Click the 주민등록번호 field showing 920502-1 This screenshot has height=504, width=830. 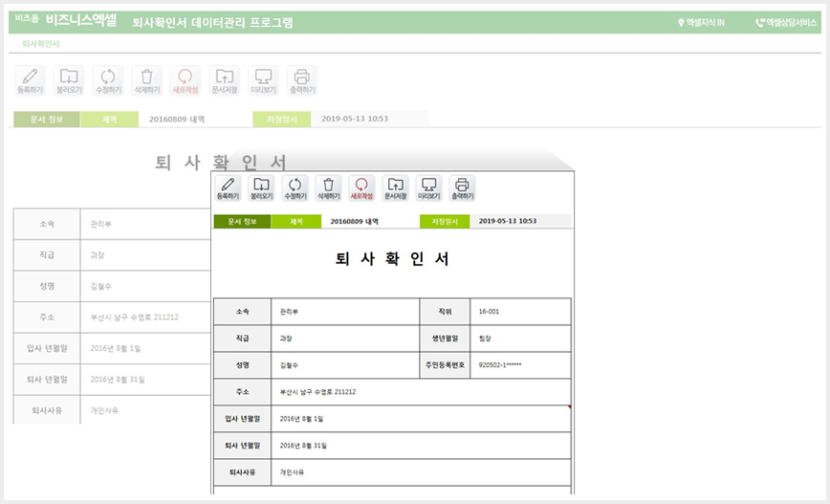point(520,364)
